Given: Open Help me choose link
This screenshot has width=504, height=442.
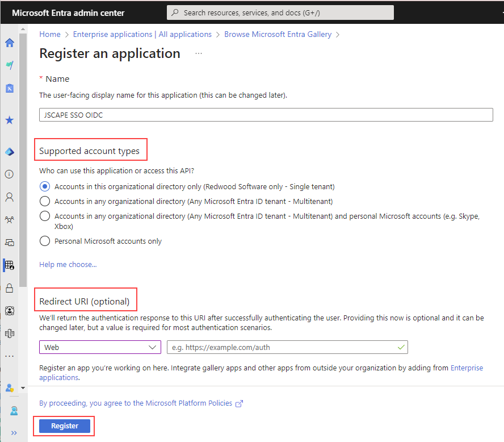Looking at the screenshot, I should [x=68, y=264].
